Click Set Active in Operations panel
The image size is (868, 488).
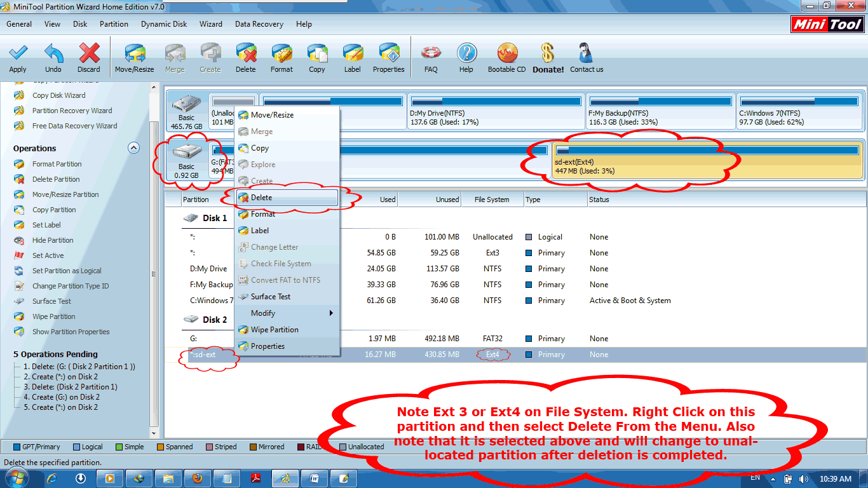[48, 255]
